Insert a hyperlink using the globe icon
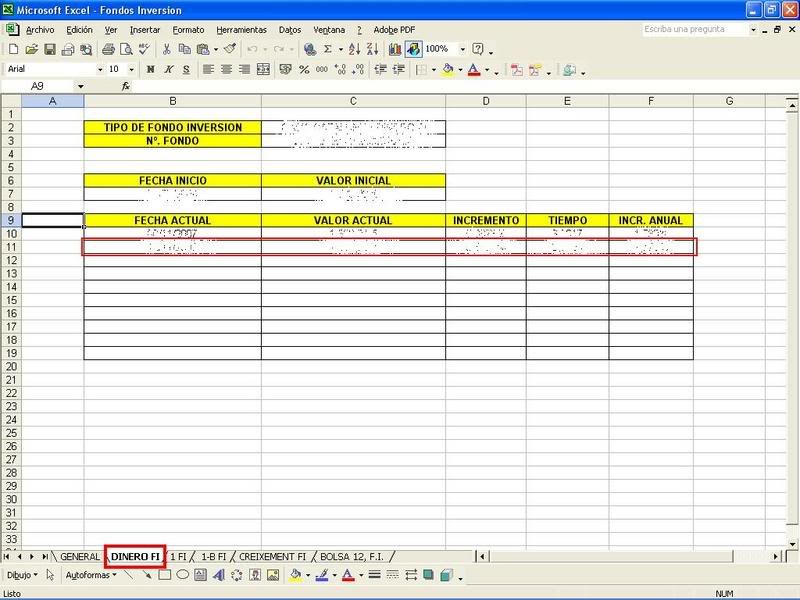This screenshot has width=800, height=600. (x=310, y=49)
